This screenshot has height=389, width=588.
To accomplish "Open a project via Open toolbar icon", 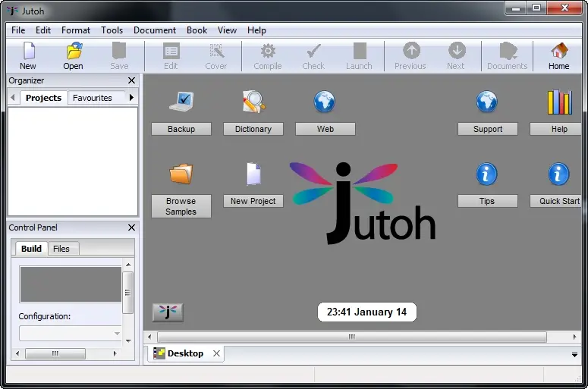I will coord(74,51).
